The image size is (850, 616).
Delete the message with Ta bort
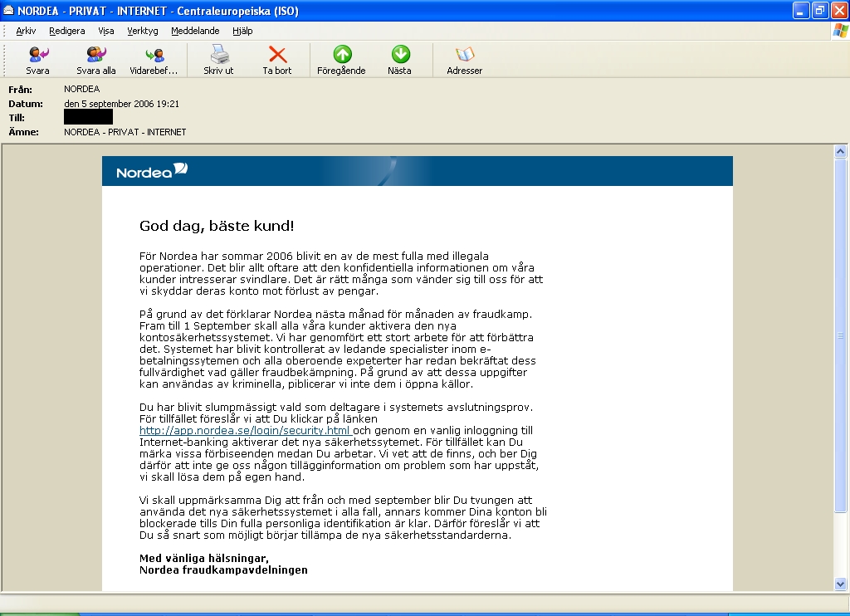[x=277, y=54]
